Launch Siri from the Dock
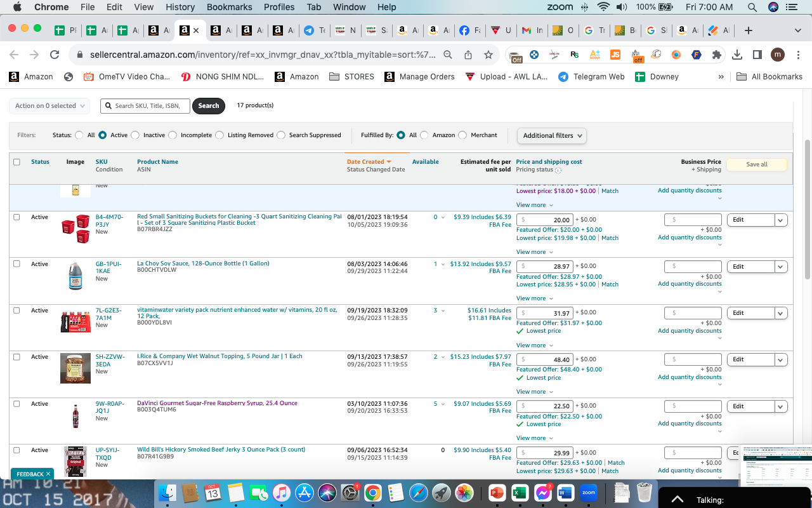This screenshot has height=508, width=812. tap(327, 493)
